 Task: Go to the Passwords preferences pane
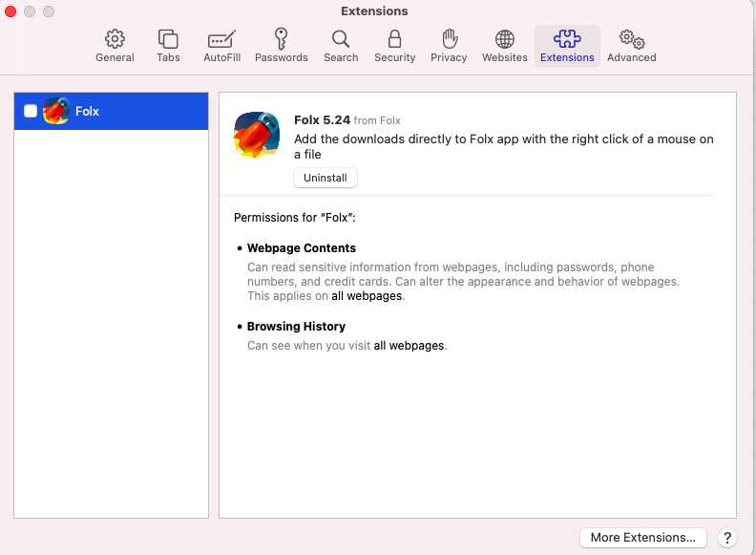click(281, 47)
